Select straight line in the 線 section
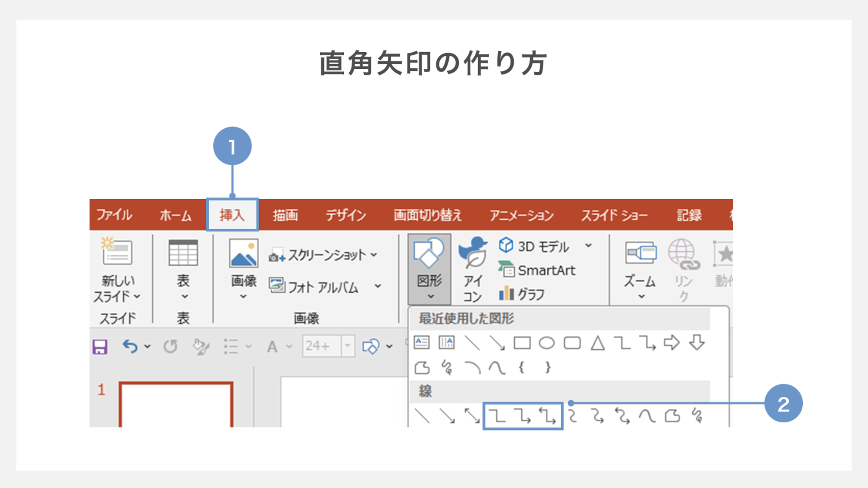Viewport: 868px width, 488px height. pos(422,416)
